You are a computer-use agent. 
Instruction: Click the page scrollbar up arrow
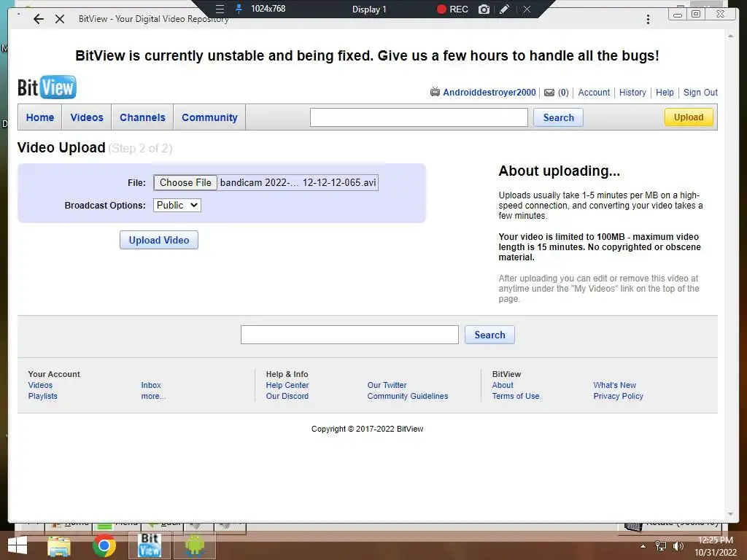[x=731, y=36]
